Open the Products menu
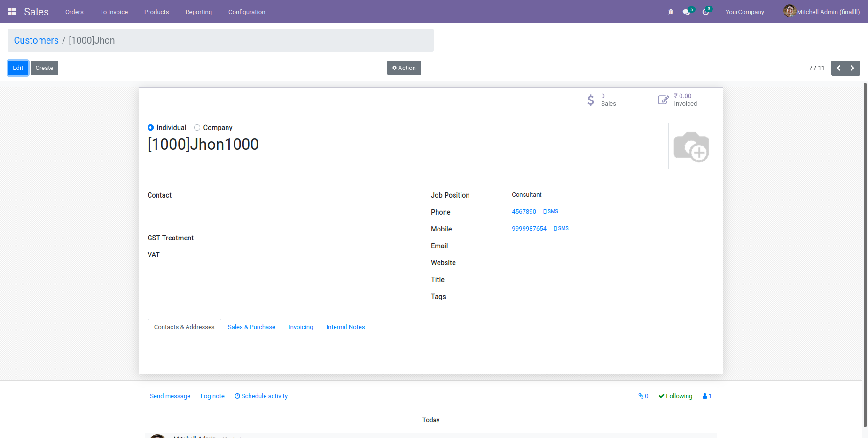The image size is (868, 438). [x=156, y=12]
